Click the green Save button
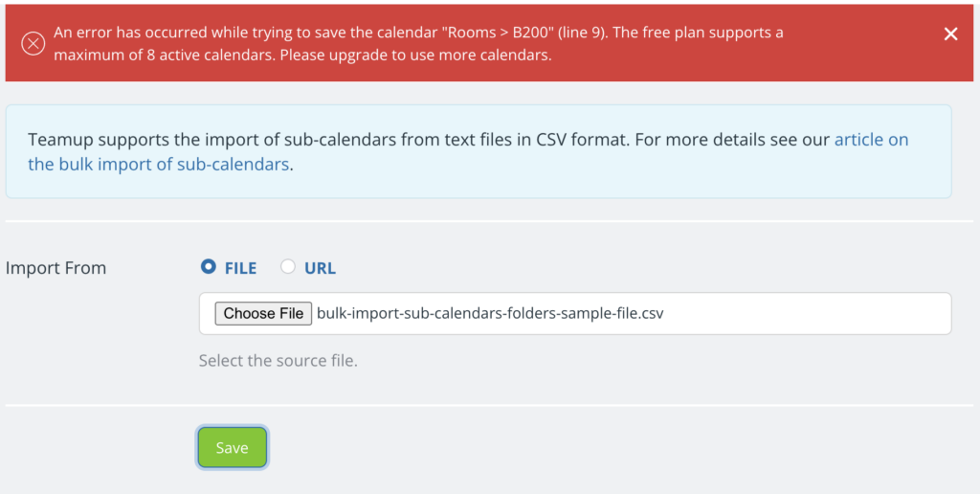Screen dimensions: 980x494 (233, 448)
